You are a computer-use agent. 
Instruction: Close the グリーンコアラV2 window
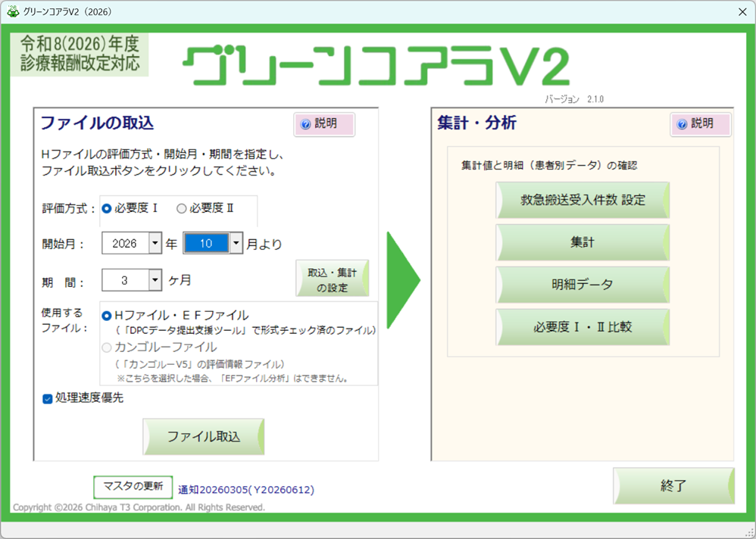point(742,12)
